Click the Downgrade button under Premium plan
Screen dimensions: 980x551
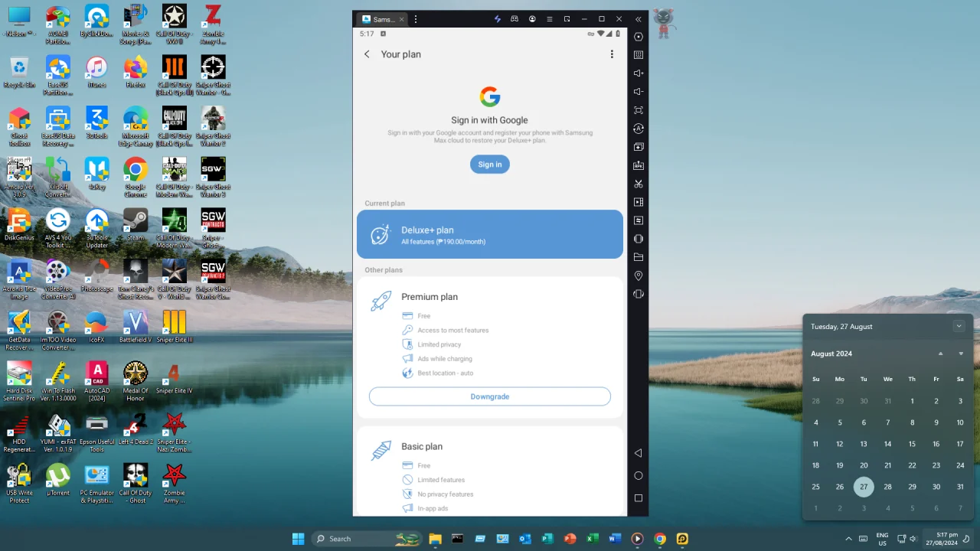(490, 396)
